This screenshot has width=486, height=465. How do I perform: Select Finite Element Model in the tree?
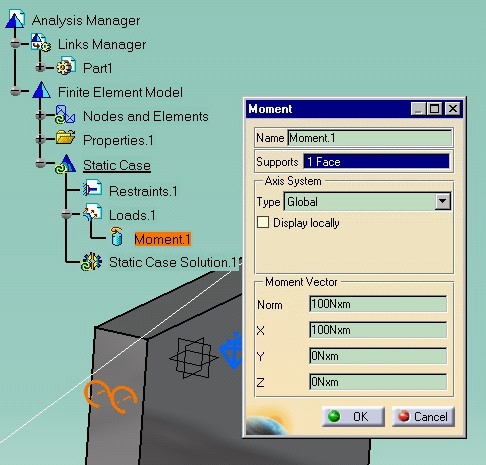tap(120, 92)
